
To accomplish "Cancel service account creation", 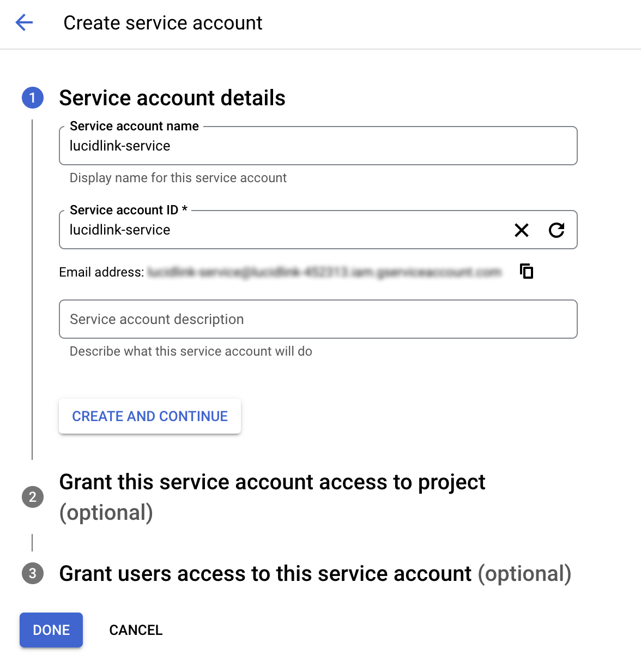I will (x=136, y=630).
